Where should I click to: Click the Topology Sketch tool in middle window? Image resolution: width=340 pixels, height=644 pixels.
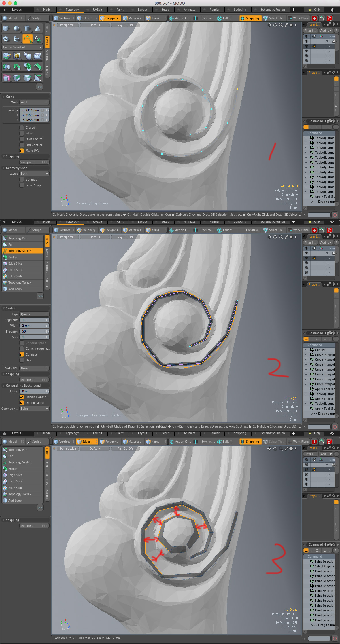coord(22,251)
